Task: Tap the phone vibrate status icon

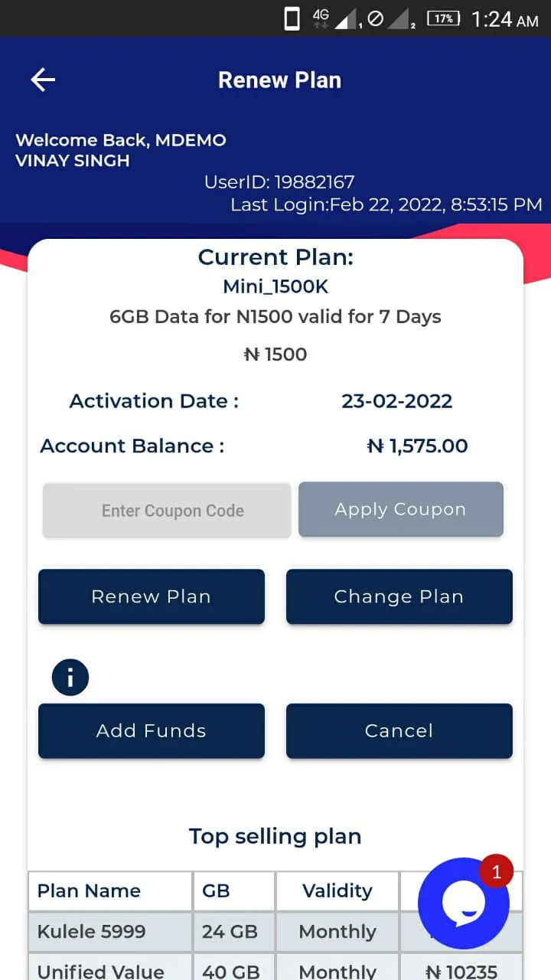Action: (x=292, y=18)
